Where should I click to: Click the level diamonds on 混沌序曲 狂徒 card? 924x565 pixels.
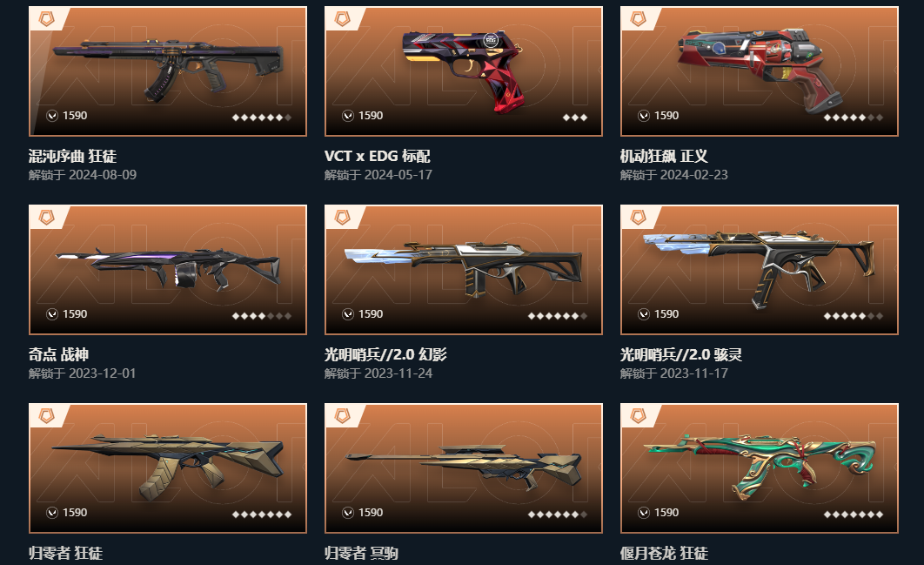click(262, 118)
